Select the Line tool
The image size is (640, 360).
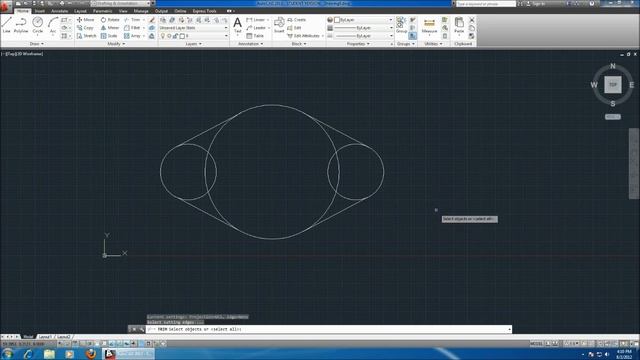click(x=7, y=25)
